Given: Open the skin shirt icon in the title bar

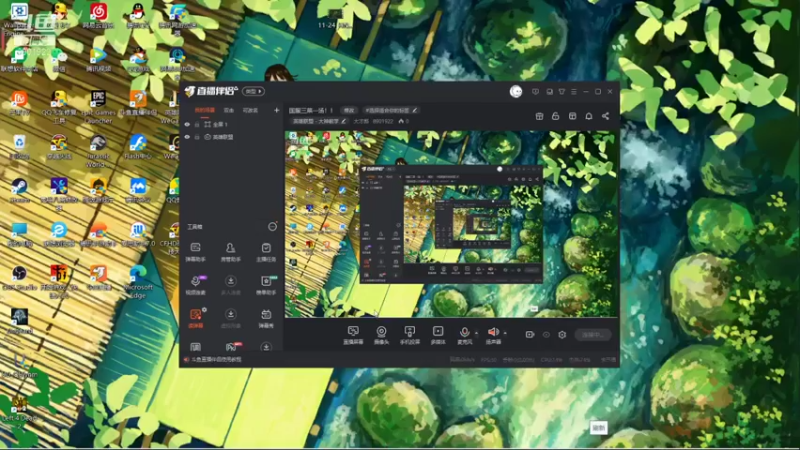Looking at the screenshot, I should click(x=562, y=92).
